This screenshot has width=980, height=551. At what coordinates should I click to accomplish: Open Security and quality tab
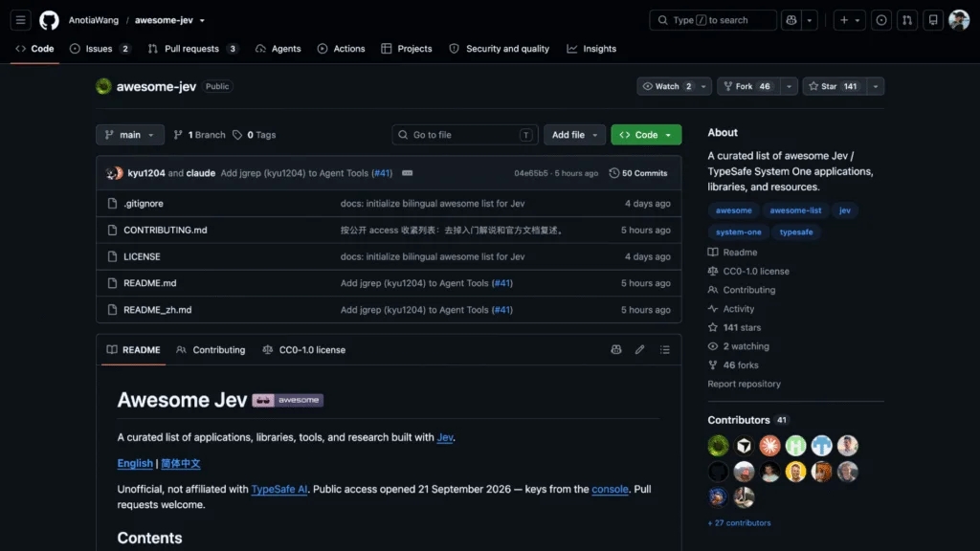[x=500, y=49]
